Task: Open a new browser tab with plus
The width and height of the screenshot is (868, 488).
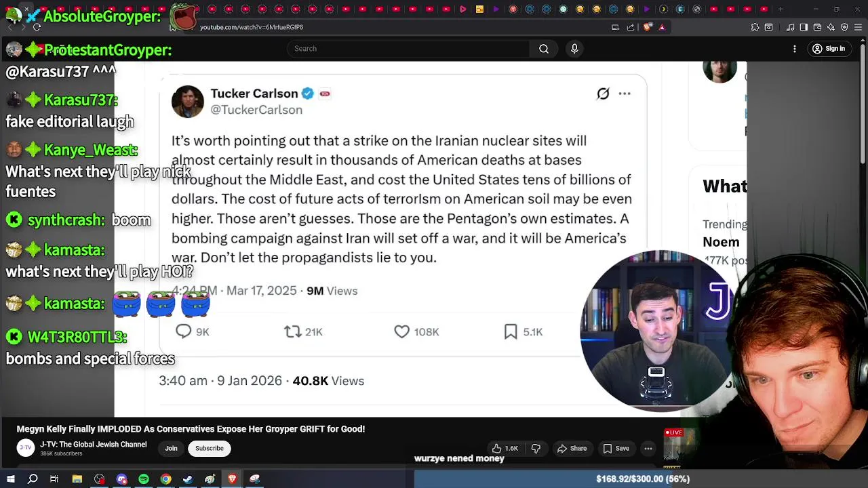Action: coord(781,9)
